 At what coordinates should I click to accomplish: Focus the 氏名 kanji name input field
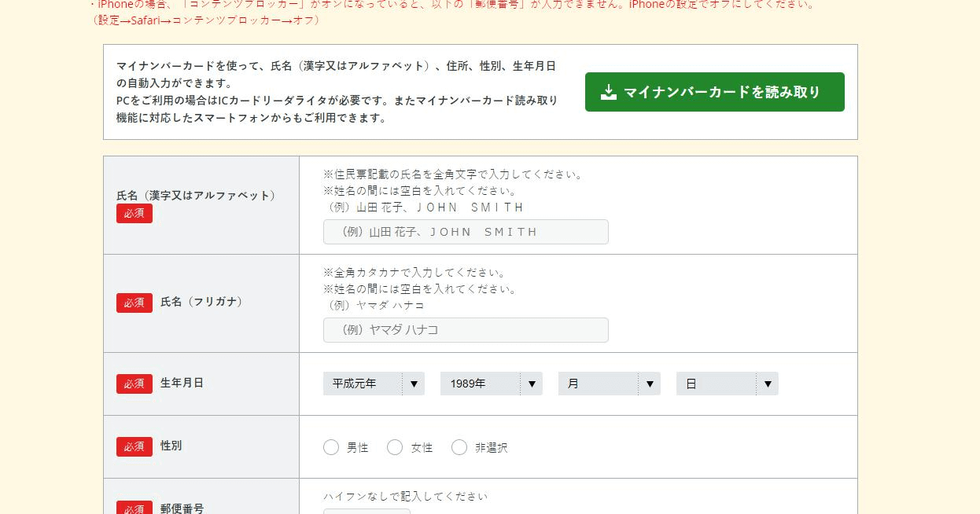466,232
